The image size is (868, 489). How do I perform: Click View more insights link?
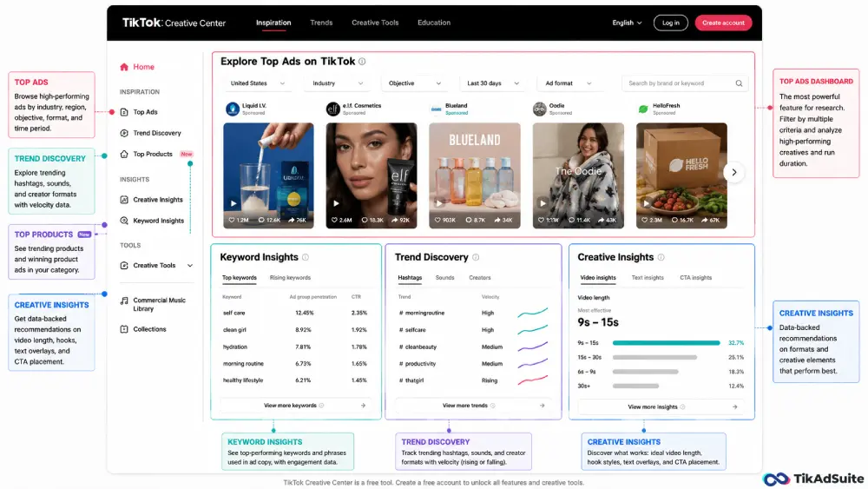tap(661, 406)
